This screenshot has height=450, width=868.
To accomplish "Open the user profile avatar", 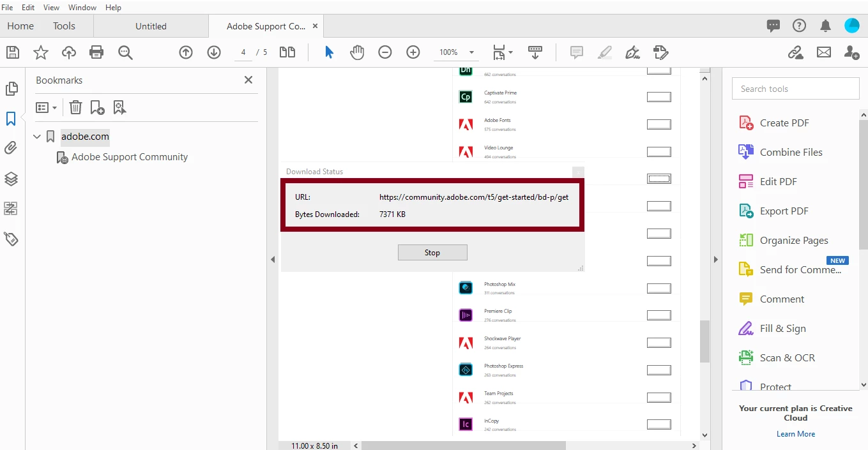I will tap(852, 26).
